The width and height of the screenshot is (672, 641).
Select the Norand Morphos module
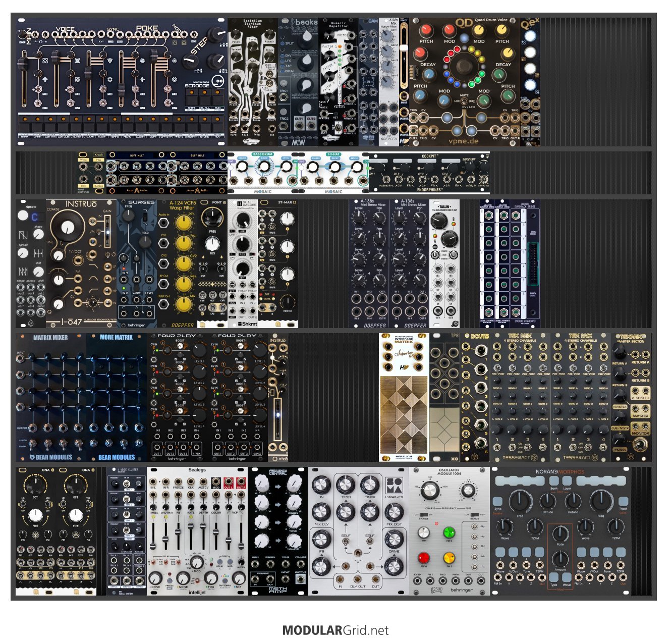click(x=561, y=531)
